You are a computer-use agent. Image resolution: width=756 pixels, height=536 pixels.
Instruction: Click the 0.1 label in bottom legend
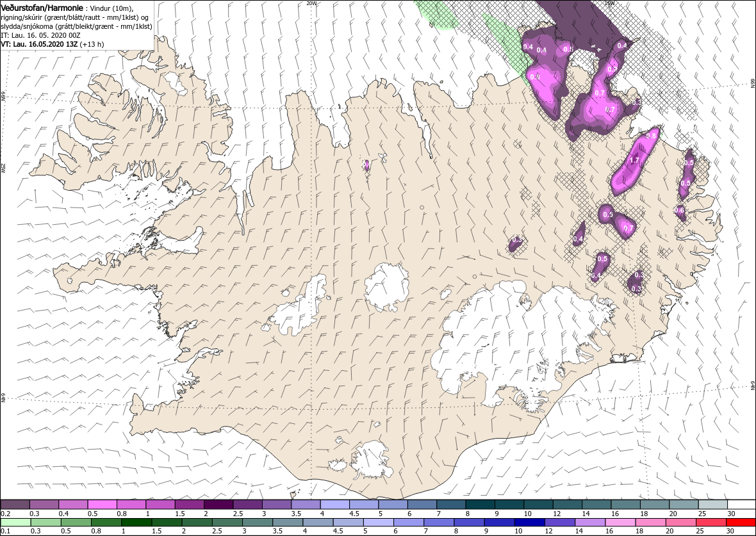click(5, 531)
